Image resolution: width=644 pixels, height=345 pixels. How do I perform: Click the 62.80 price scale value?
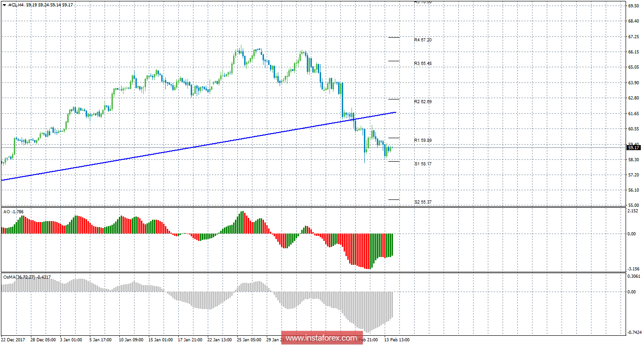pyautogui.click(x=634, y=98)
